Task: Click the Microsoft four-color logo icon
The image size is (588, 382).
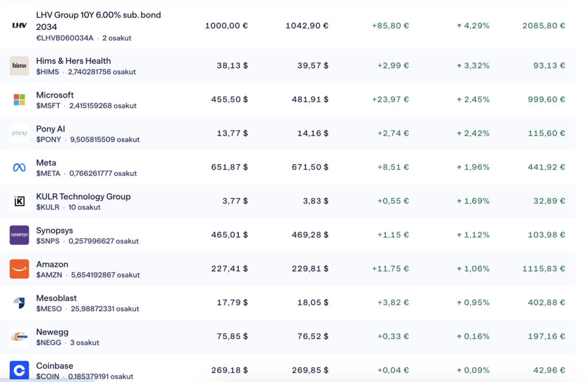Action: point(20,100)
